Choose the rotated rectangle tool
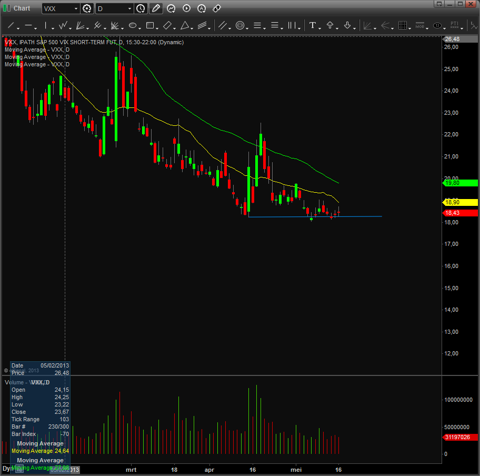Image resolution: width=480 pixels, height=476 pixels. click(x=167, y=25)
